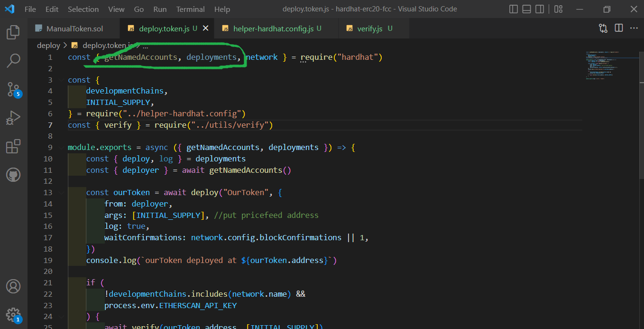Viewport: 644px width, 329px height.
Task: Open the Search view in activity bar
Action: click(x=13, y=60)
